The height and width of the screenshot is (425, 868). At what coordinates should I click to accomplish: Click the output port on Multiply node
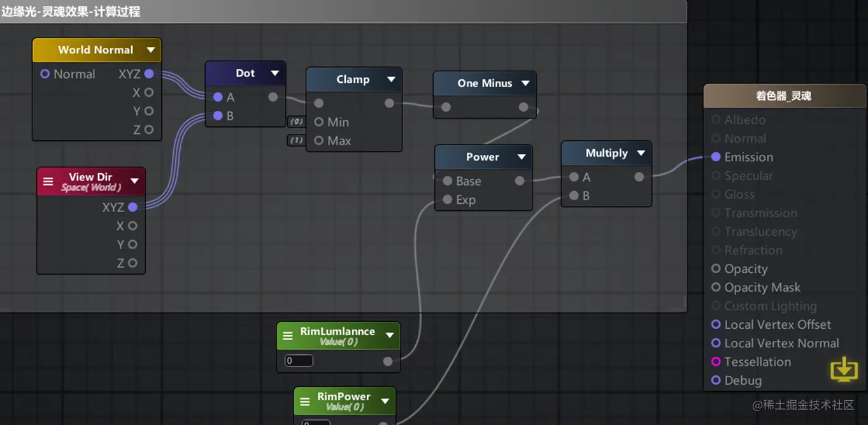point(639,177)
